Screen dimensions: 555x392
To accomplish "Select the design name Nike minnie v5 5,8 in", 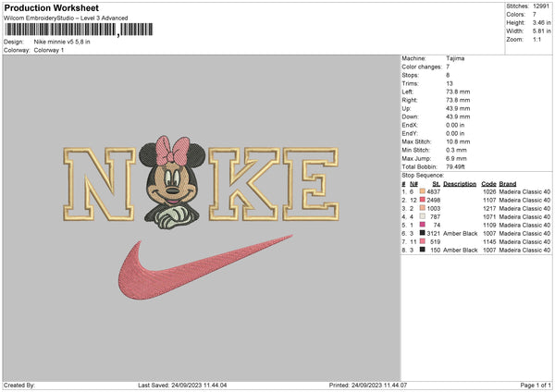I will [62, 42].
